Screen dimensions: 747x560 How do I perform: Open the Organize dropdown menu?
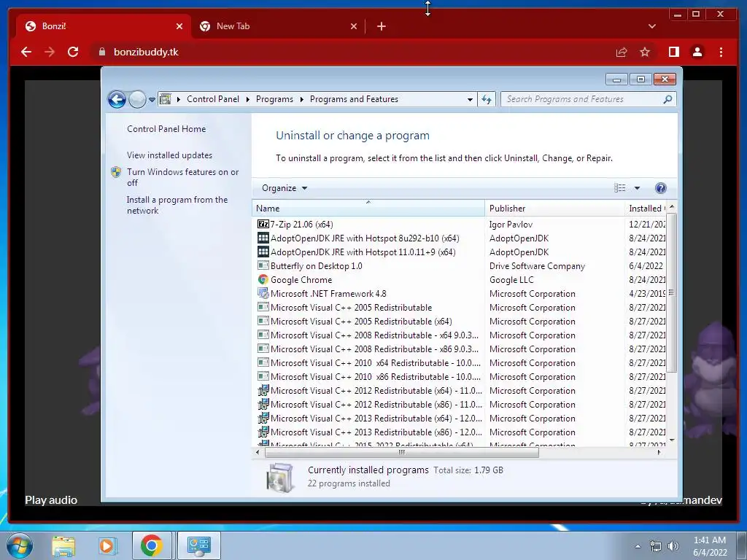(x=285, y=188)
